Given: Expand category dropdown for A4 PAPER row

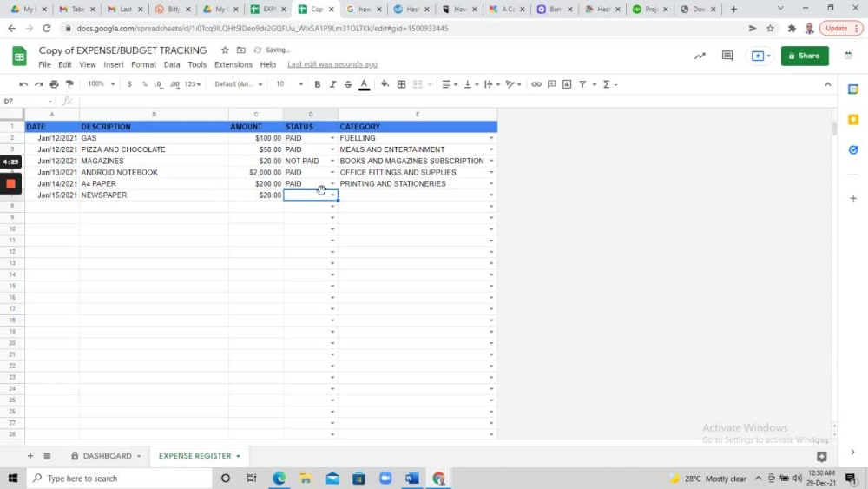Looking at the screenshot, I should (x=491, y=184).
